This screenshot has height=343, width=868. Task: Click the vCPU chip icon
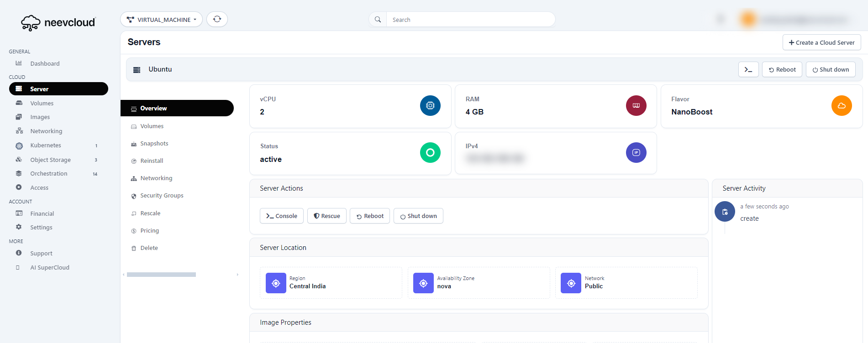tap(430, 105)
